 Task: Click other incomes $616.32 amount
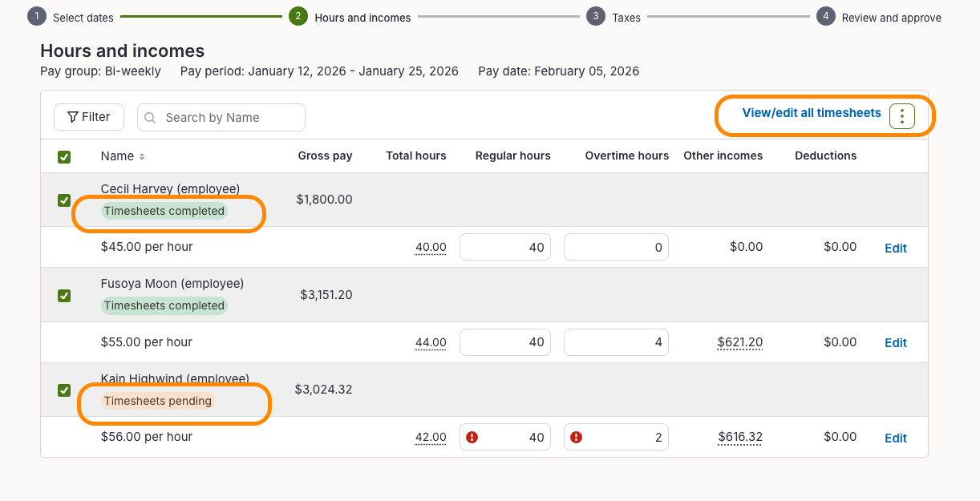(x=740, y=437)
